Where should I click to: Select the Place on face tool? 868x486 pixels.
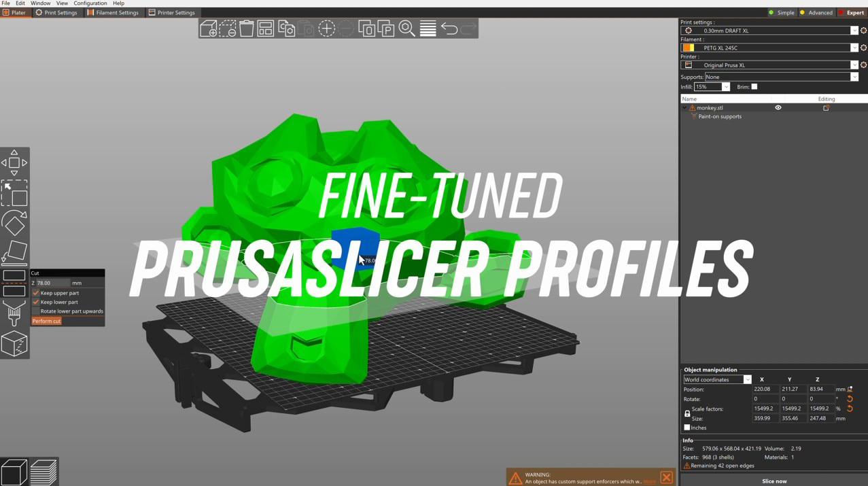(x=14, y=252)
